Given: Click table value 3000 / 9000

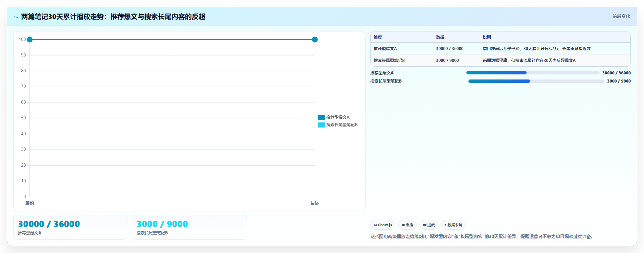Looking at the screenshot, I should (447, 61).
